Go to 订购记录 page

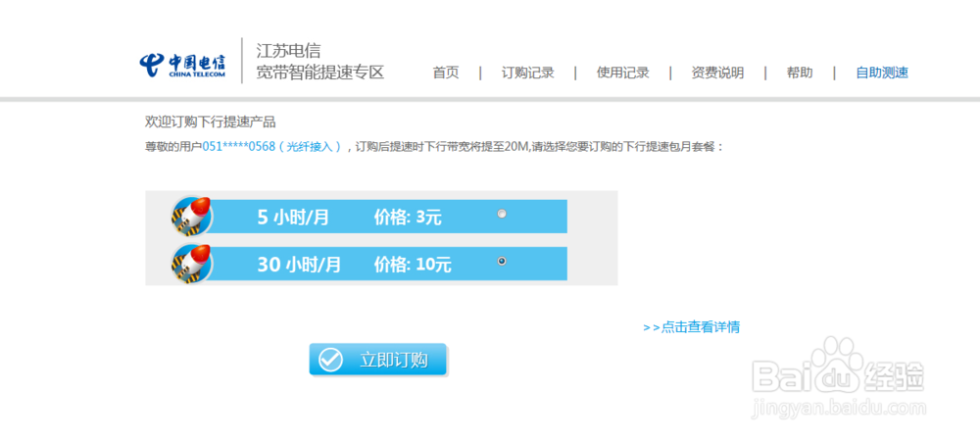click(527, 73)
